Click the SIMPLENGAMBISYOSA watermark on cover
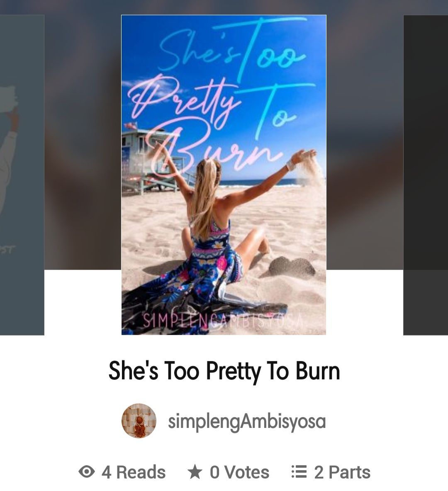Screen dimensions: 448x491 (x=223, y=320)
